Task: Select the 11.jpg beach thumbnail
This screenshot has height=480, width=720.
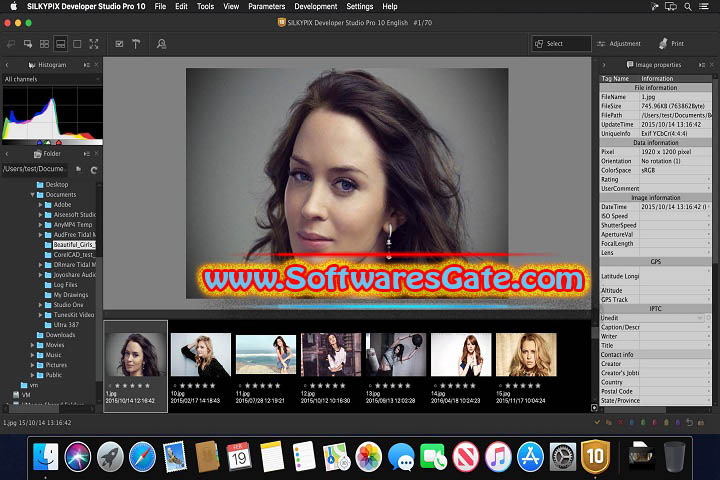Action: pos(266,354)
